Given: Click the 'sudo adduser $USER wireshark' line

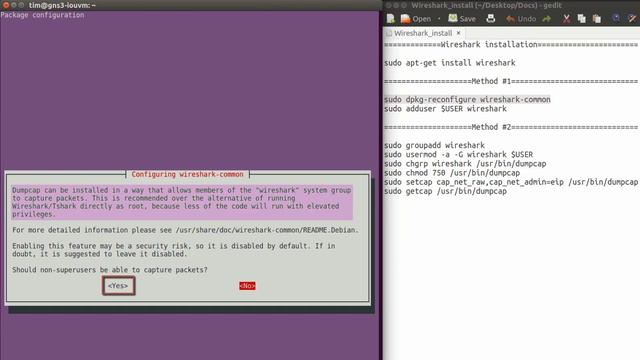Looking at the screenshot, I should tap(445, 109).
